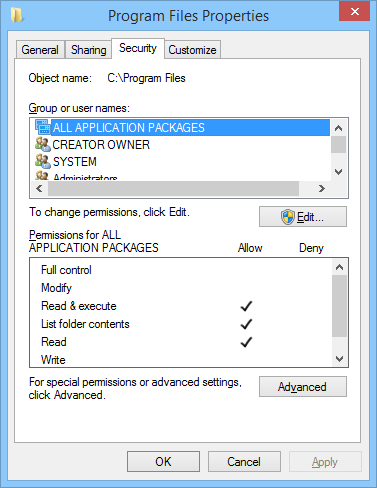Click the horizontal scrollbar of user list
The height and width of the screenshot is (488, 377).
point(173,189)
